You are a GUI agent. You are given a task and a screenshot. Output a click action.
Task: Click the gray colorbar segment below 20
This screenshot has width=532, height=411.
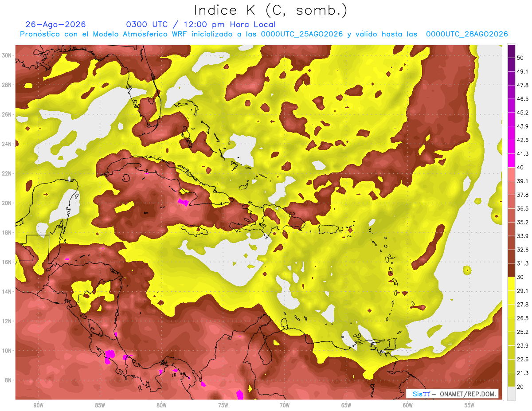click(x=511, y=394)
